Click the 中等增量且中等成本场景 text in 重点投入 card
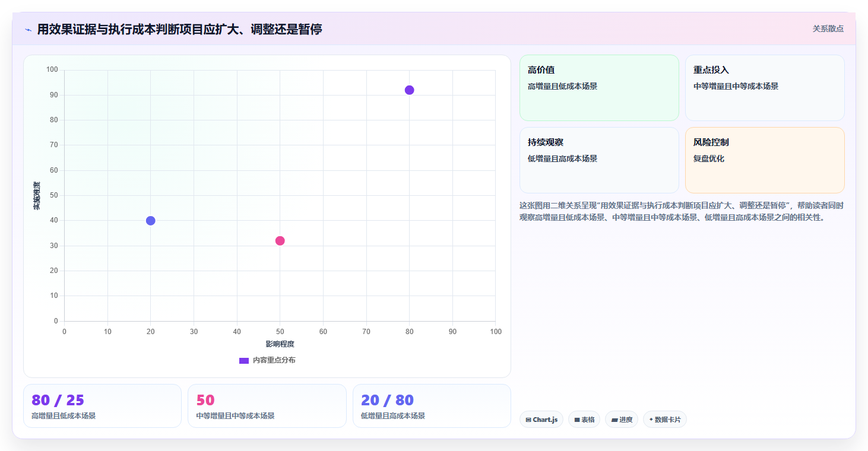This screenshot has height=451, width=868. [736, 86]
